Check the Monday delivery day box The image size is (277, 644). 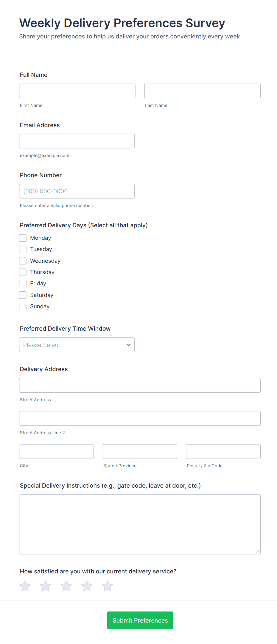(x=23, y=238)
